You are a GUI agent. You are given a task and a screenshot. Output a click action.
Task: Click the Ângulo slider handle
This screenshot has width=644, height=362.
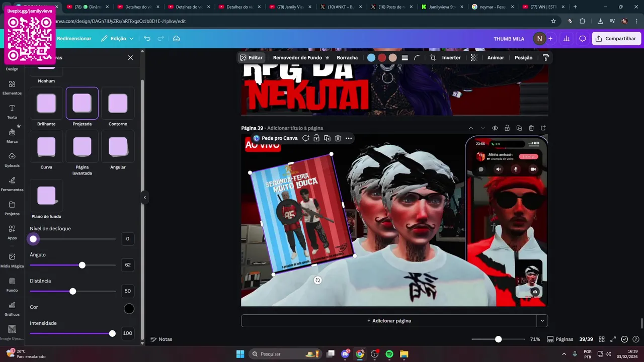(82, 265)
